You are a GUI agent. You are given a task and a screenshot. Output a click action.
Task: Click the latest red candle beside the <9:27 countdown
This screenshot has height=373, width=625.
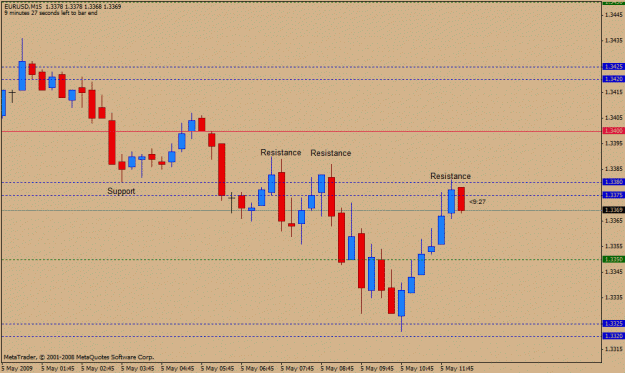point(461,199)
